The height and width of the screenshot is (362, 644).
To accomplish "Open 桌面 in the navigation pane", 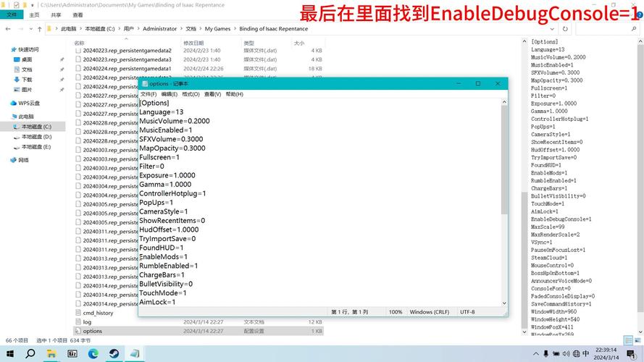I will click(x=27, y=59).
